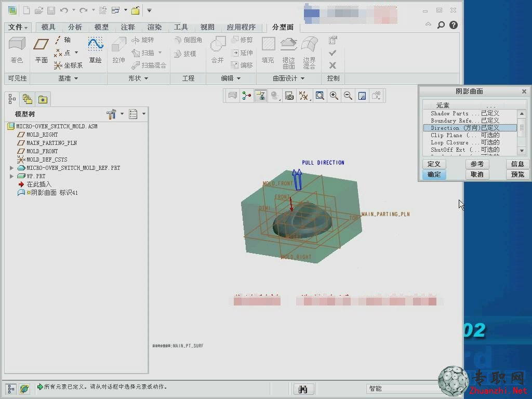The width and height of the screenshot is (532, 399).
Task: Click the OK (确定) button in dialog
Action: [x=434, y=175]
